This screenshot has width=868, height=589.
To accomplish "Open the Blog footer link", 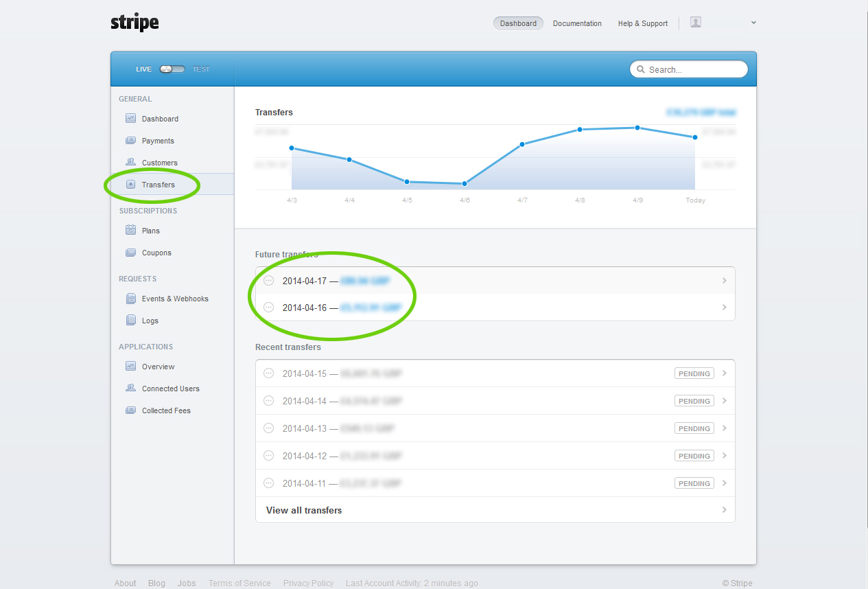I will point(156,584).
